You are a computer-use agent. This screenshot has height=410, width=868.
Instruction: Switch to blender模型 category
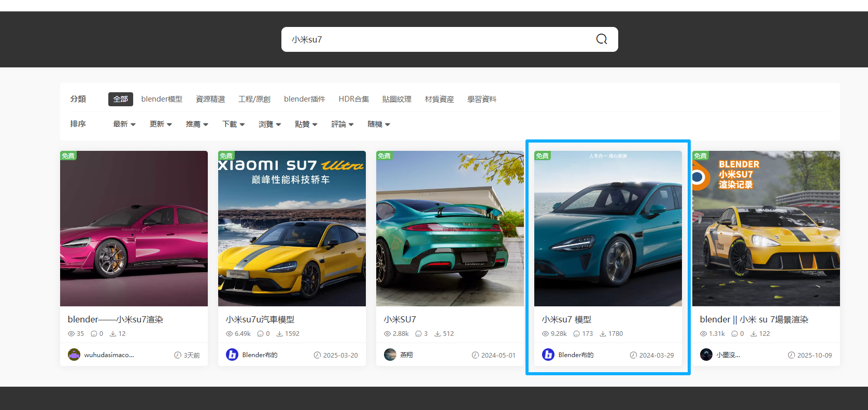(162, 99)
